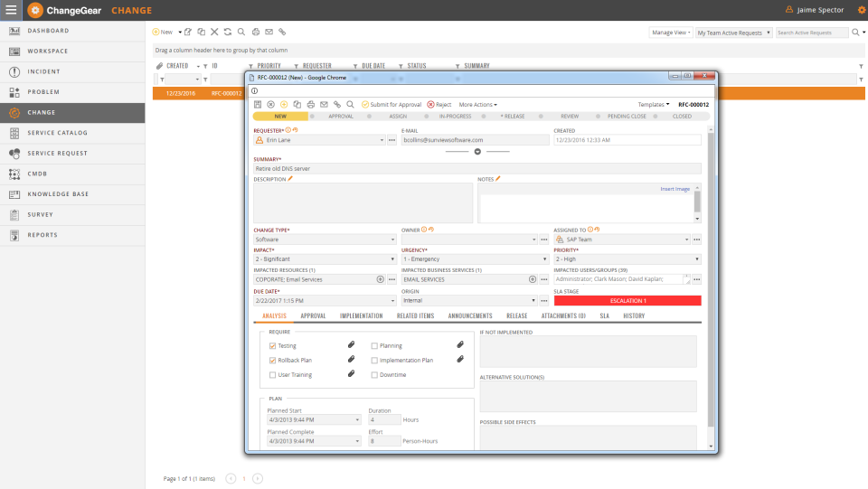Uncheck the Rollback Plan checkbox
The height and width of the screenshot is (489, 868).
tap(272, 360)
